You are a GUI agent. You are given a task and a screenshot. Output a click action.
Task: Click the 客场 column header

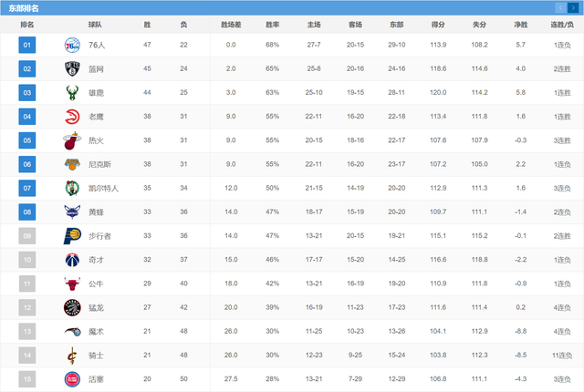point(355,25)
